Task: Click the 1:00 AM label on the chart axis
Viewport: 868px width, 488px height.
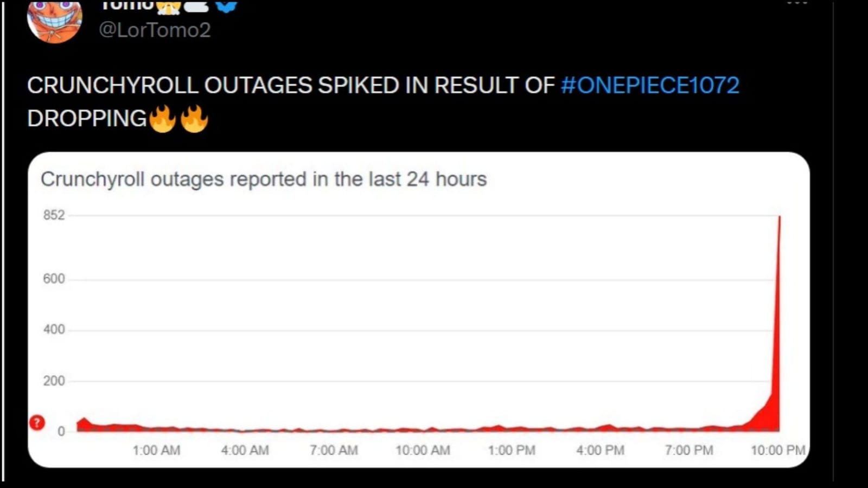Action: tap(157, 450)
